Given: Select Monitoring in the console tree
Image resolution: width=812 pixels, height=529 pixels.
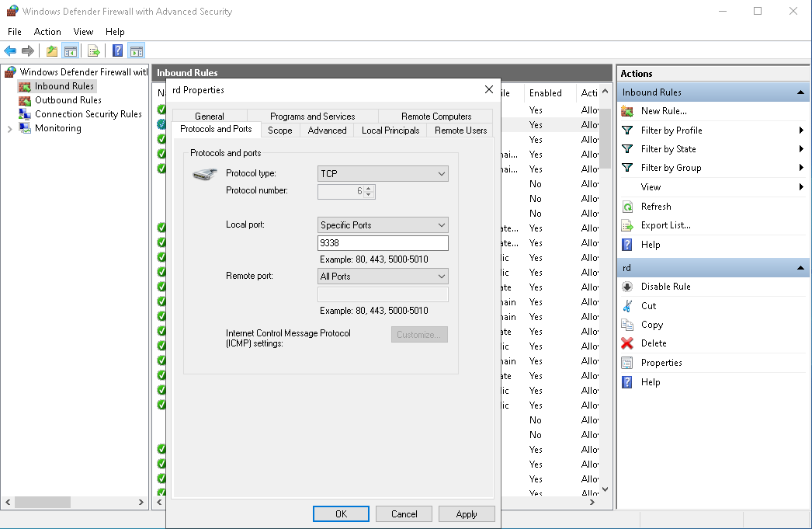Looking at the screenshot, I should [58, 128].
